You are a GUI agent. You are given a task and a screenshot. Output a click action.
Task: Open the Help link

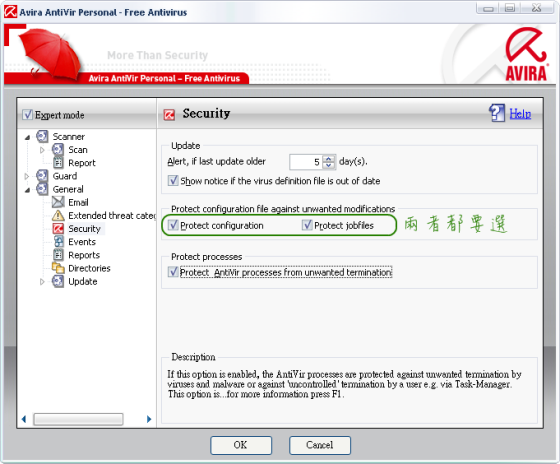[x=520, y=114]
